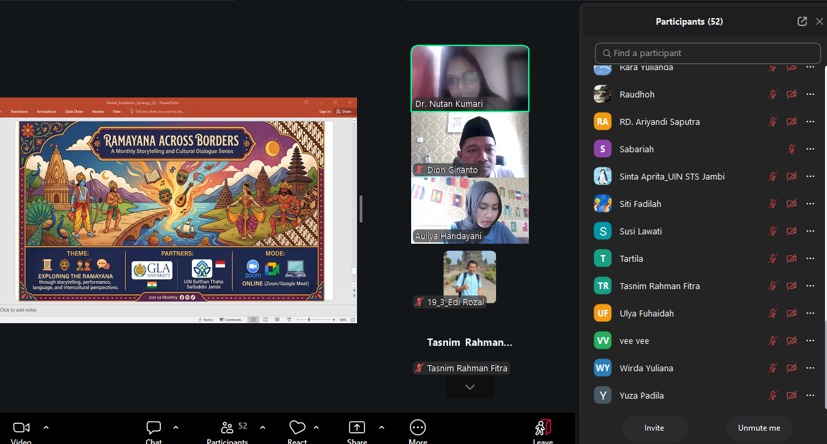Toggle video-off icon for Wirda Yuliana

tap(791, 368)
